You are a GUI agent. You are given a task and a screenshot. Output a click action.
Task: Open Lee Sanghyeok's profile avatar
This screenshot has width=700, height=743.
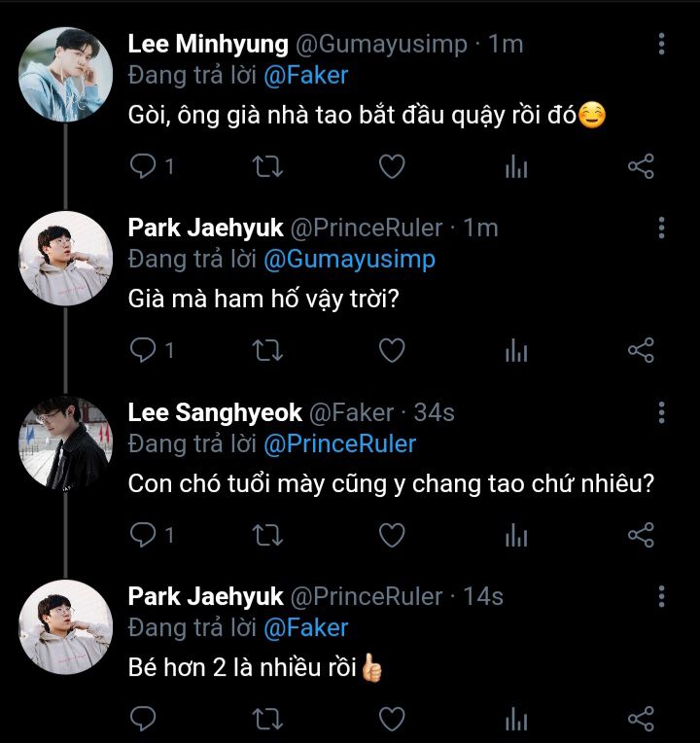coord(66,443)
